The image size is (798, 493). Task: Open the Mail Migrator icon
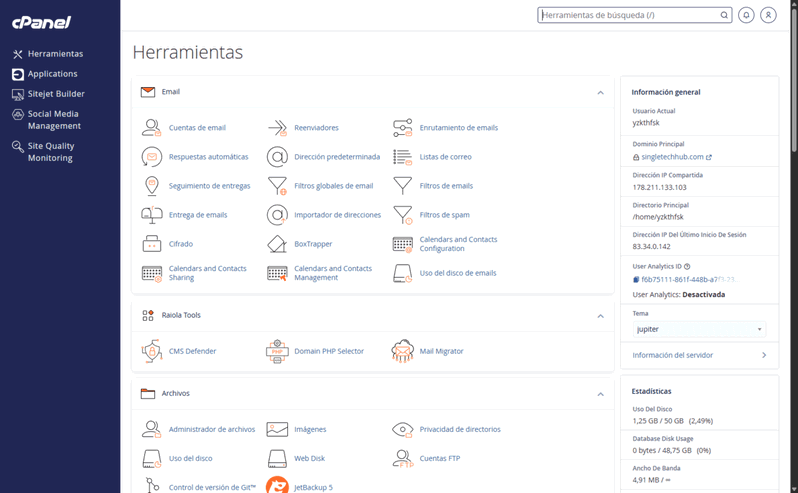403,351
